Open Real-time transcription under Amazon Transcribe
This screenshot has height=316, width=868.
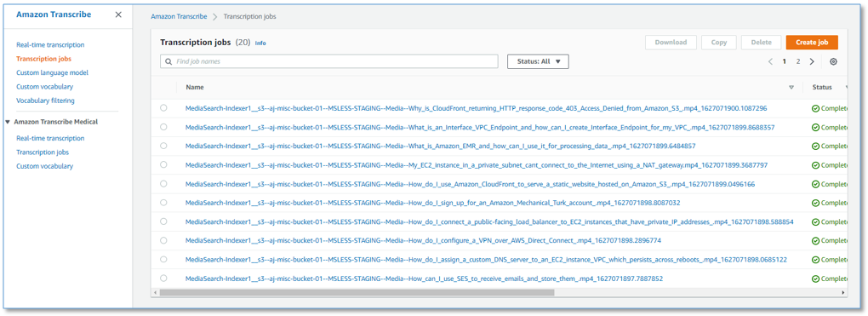(x=50, y=45)
